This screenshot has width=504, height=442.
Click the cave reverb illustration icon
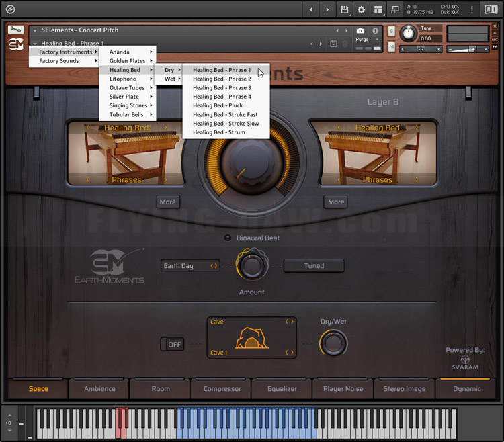251,338
